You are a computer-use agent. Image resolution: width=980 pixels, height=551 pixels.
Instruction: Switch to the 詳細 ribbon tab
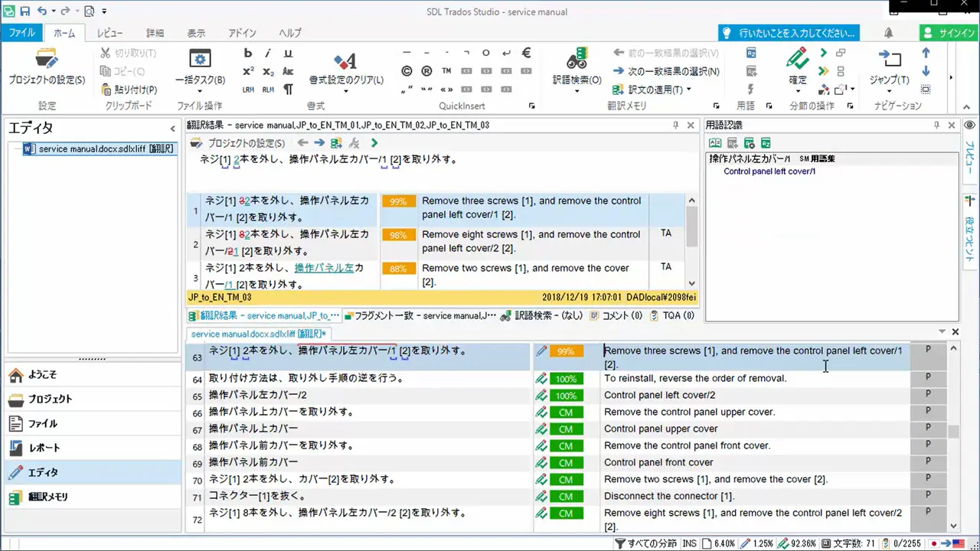coord(155,33)
